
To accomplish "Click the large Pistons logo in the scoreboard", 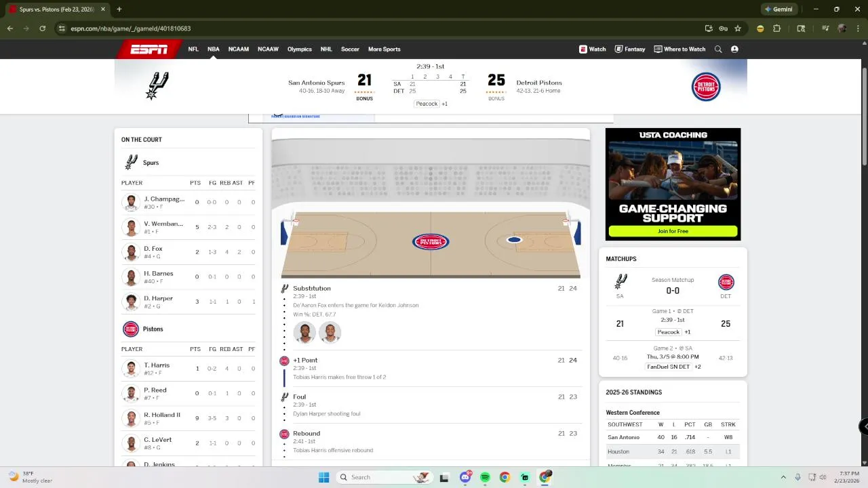I will point(706,87).
